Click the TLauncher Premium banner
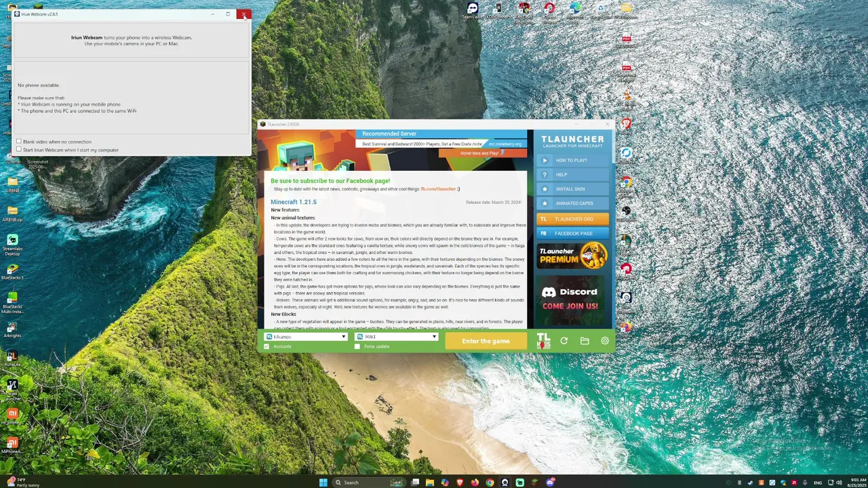This screenshot has width=868, height=488. [572, 256]
